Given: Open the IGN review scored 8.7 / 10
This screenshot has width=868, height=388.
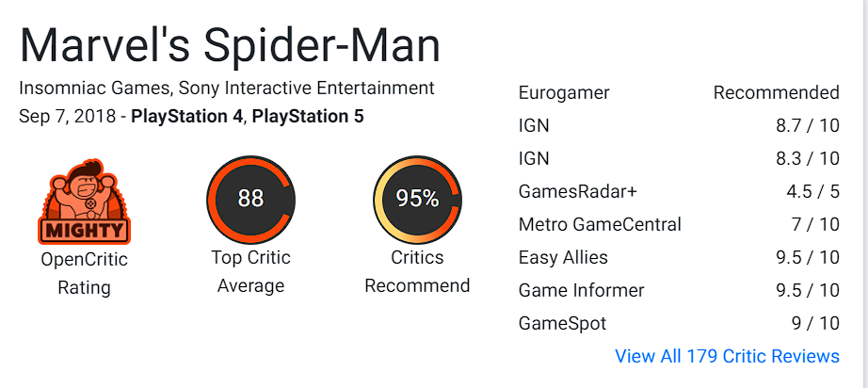Looking at the screenshot, I should click(x=534, y=126).
